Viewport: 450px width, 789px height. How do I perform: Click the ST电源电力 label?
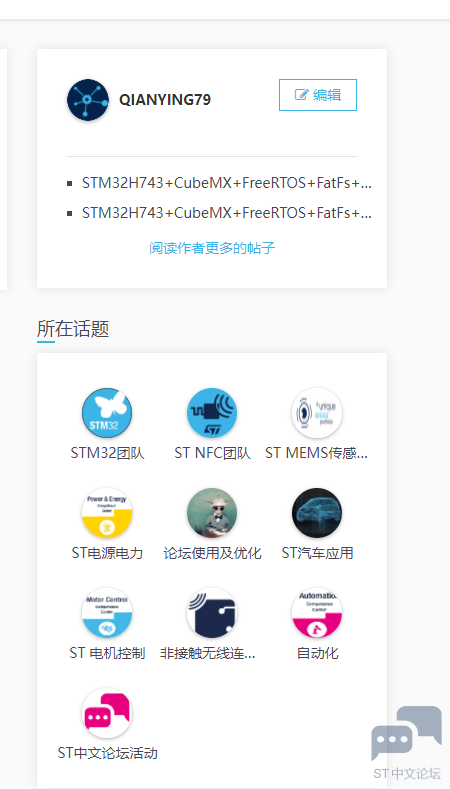tap(107, 554)
